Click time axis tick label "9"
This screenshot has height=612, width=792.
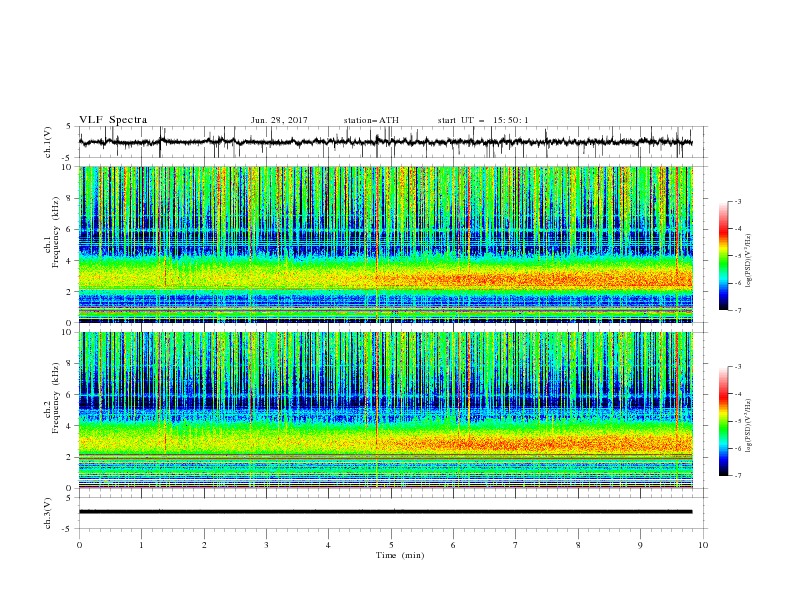pyautogui.click(x=640, y=545)
